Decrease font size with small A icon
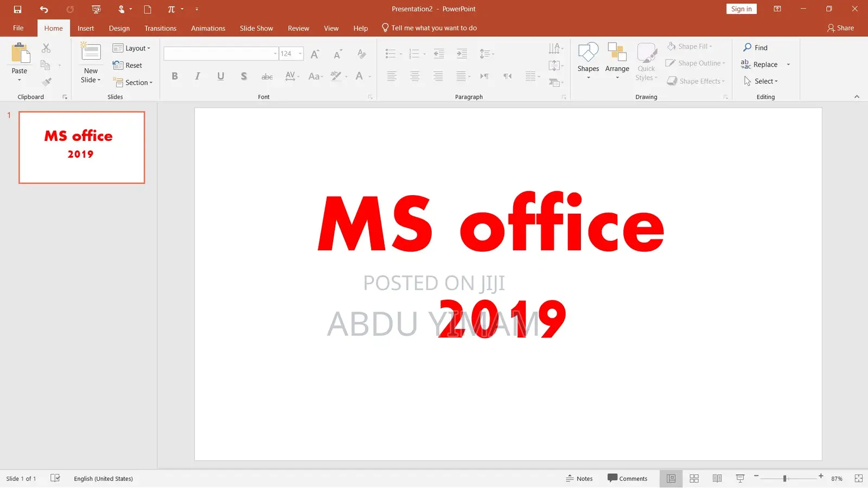 [x=337, y=54]
